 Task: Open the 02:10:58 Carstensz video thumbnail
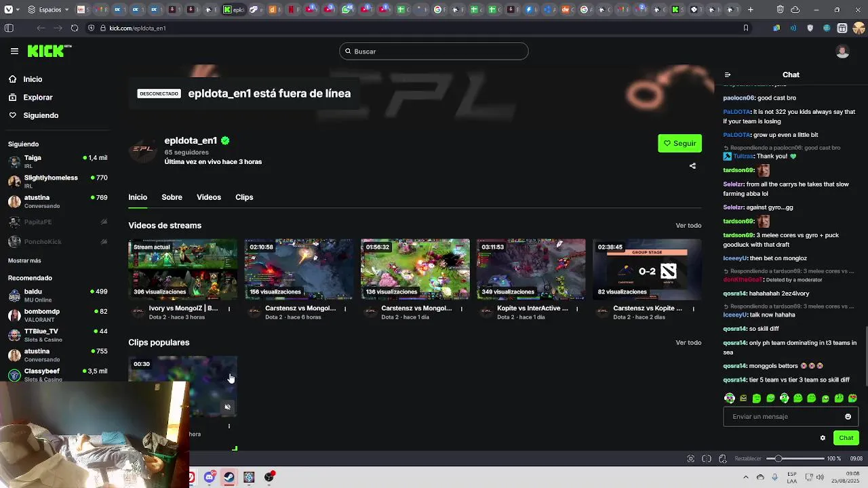pyautogui.click(x=299, y=269)
